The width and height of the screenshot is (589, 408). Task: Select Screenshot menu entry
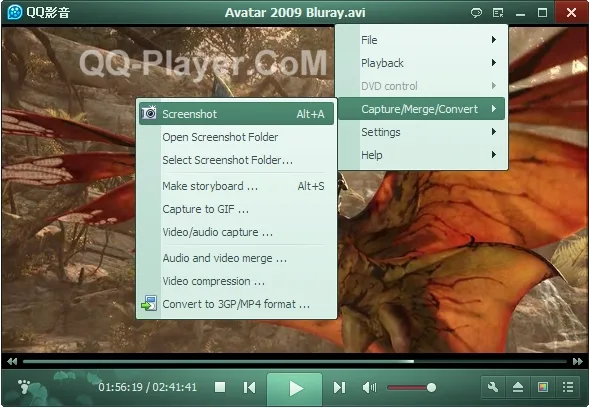[236, 113]
